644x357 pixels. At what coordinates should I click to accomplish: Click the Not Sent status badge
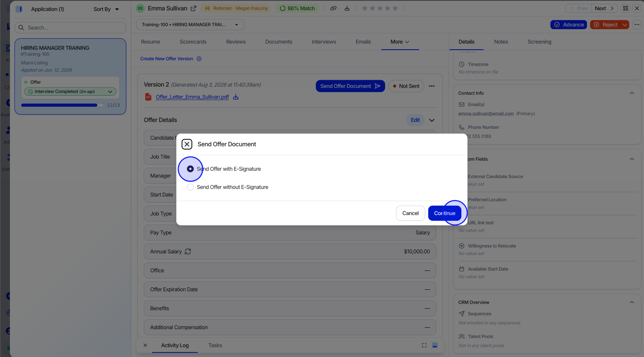point(406,86)
